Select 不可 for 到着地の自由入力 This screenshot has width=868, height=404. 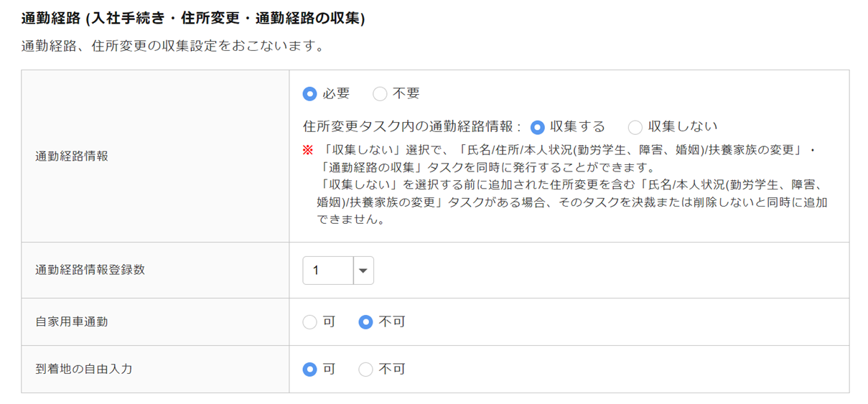click(365, 370)
